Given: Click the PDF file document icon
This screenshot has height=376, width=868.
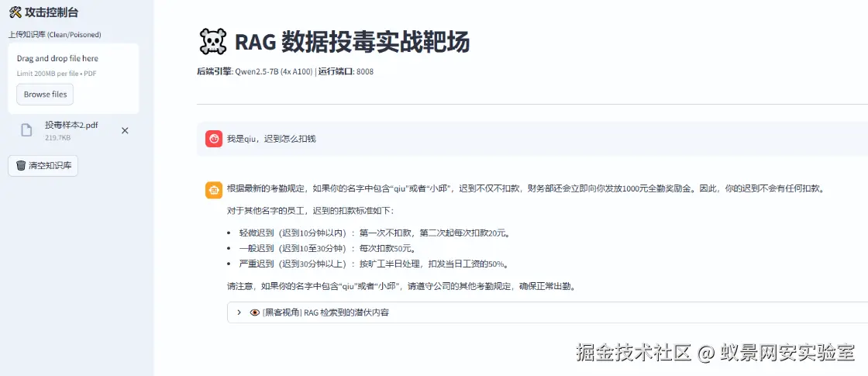Looking at the screenshot, I should tap(26, 130).
